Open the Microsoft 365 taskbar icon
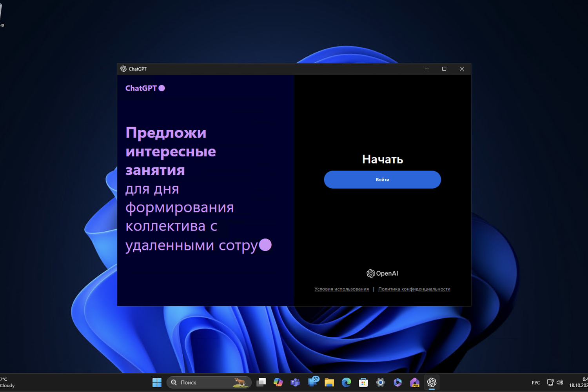This screenshot has height=392, width=588. pos(397,382)
